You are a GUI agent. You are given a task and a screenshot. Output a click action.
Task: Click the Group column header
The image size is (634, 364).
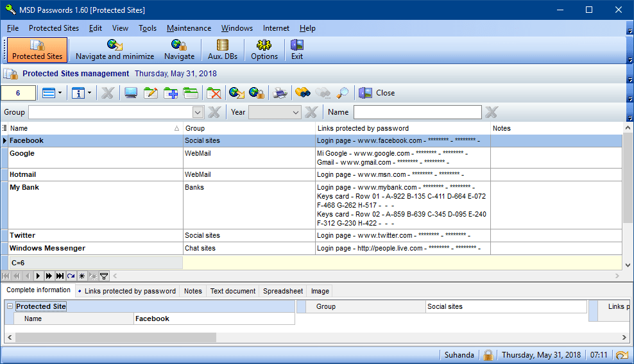coord(249,128)
